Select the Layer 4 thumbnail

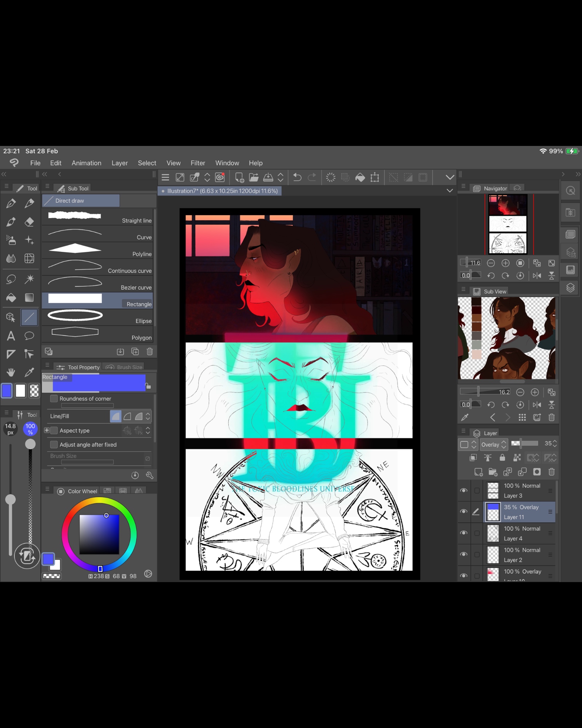(493, 533)
